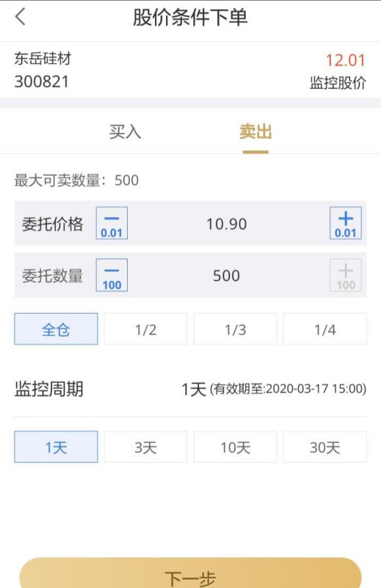This screenshot has width=381, height=588.
Task: Open the 东岳硅材 300821 stock row
Action: [190, 70]
